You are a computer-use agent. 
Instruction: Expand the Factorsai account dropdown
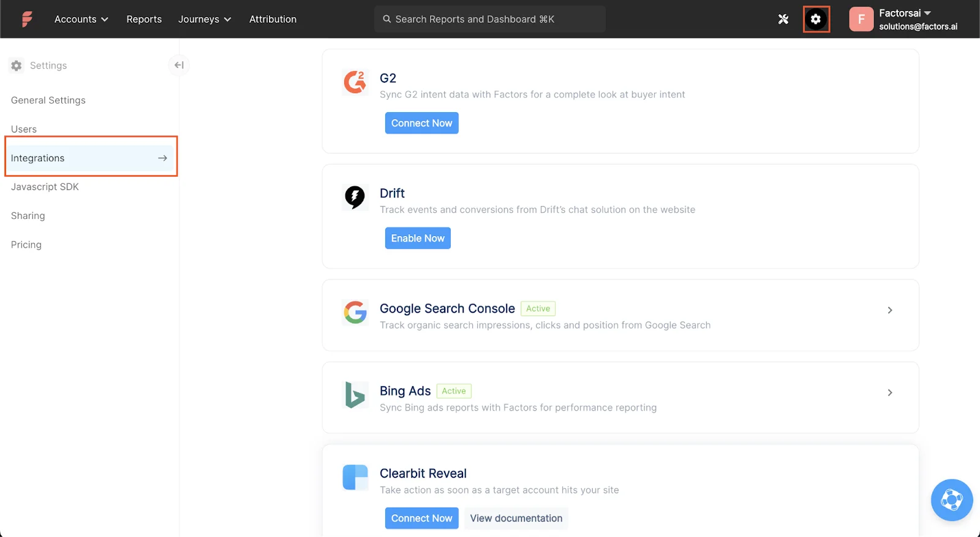(927, 13)
